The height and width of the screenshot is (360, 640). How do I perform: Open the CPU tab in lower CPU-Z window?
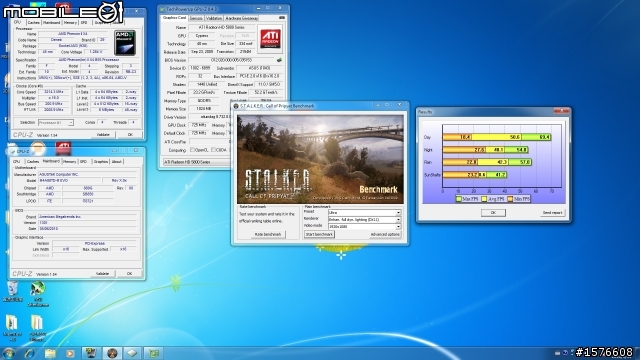tap(17, 162)
